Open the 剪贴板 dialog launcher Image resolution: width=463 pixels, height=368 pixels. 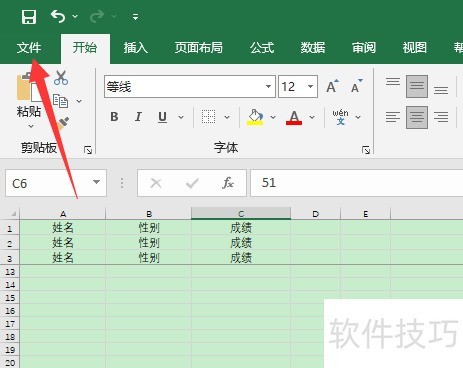[x=88, y=150]
